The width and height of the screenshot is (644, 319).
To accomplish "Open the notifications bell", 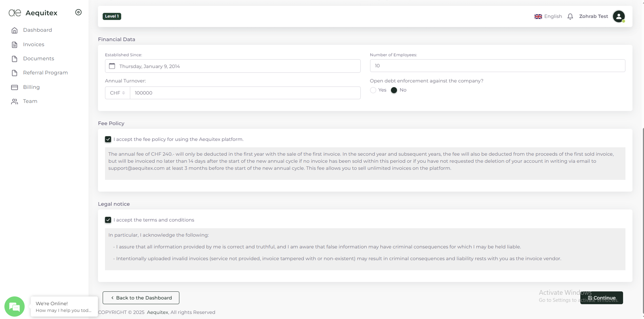I will (570, 17).
